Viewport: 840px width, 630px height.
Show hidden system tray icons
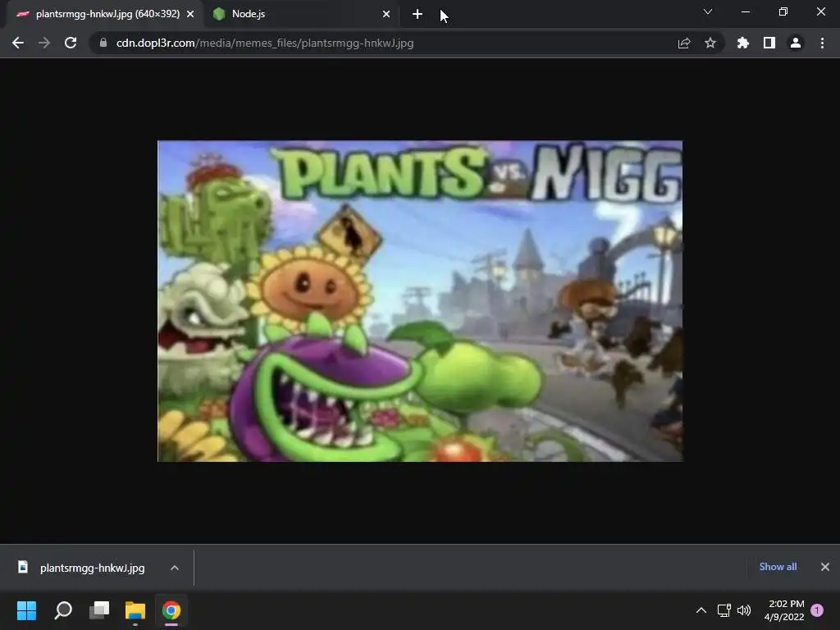(x=701, y=610)
